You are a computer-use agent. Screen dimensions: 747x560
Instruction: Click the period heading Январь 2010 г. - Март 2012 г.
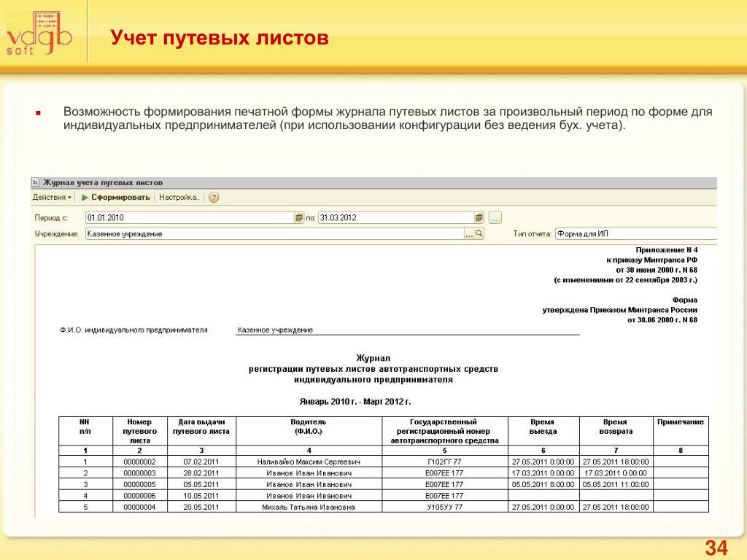coord(355,402)
